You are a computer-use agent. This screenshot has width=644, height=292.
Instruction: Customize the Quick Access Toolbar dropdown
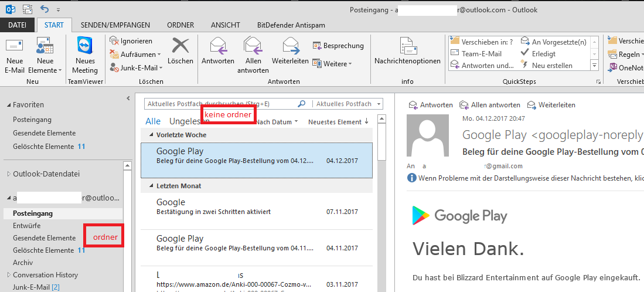pyautogui.click(x=59, y=9)
